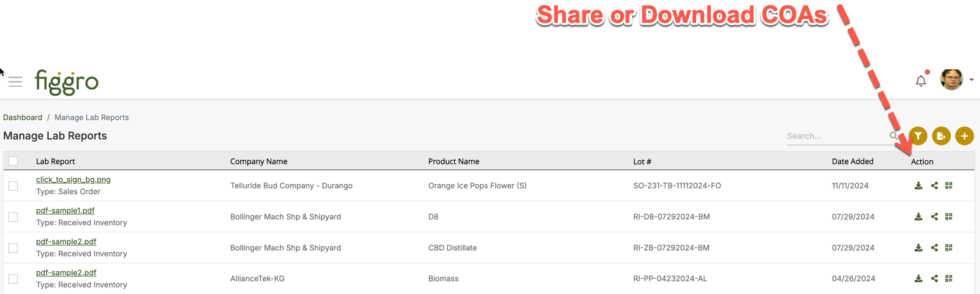
Task: Download the Biomass lab report
Action: tap(918, 279)
